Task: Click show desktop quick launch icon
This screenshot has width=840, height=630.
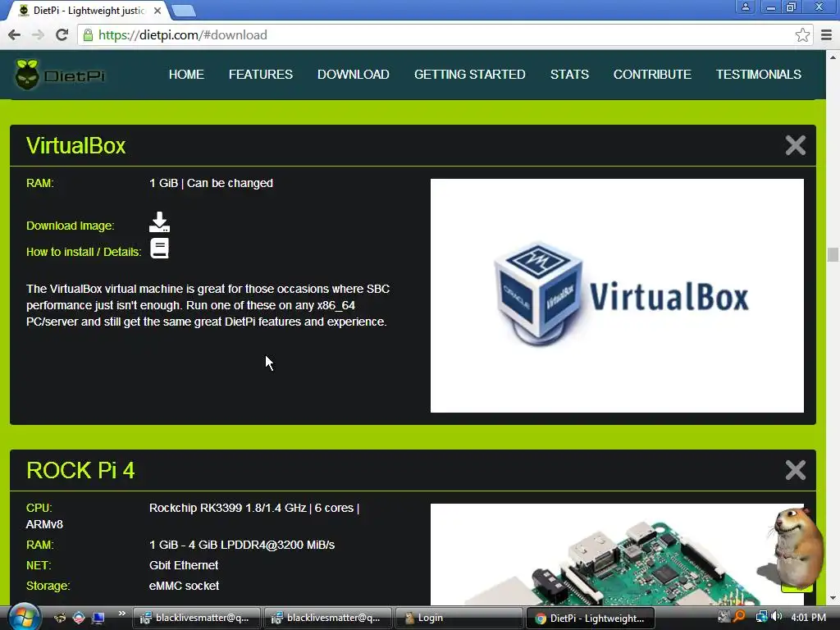Action: click(98, 618)
